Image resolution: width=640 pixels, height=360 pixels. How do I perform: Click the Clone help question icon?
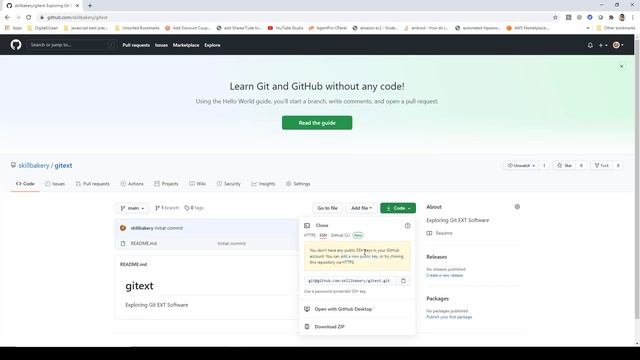(407, 225)
